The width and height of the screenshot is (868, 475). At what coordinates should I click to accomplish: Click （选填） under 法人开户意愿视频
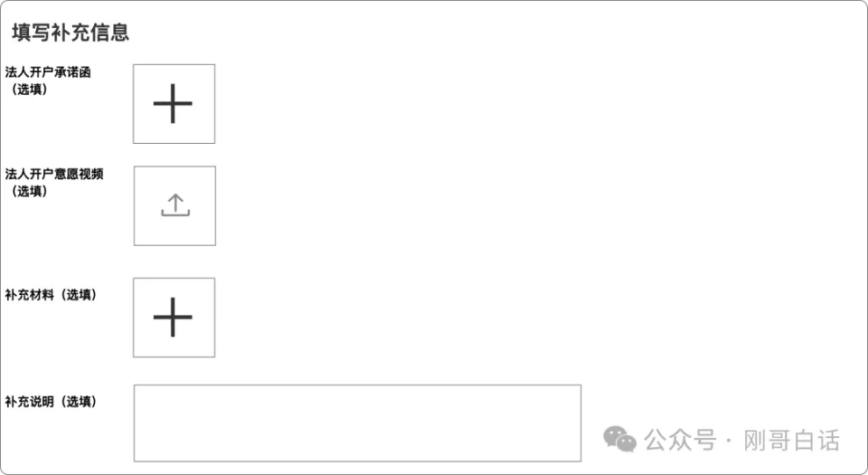[x=30, y=191]
